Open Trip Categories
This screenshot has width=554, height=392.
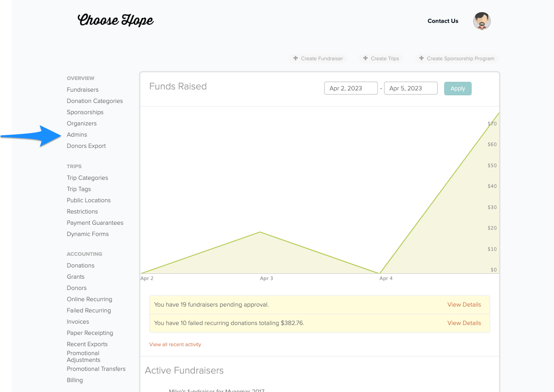[88, 178]
